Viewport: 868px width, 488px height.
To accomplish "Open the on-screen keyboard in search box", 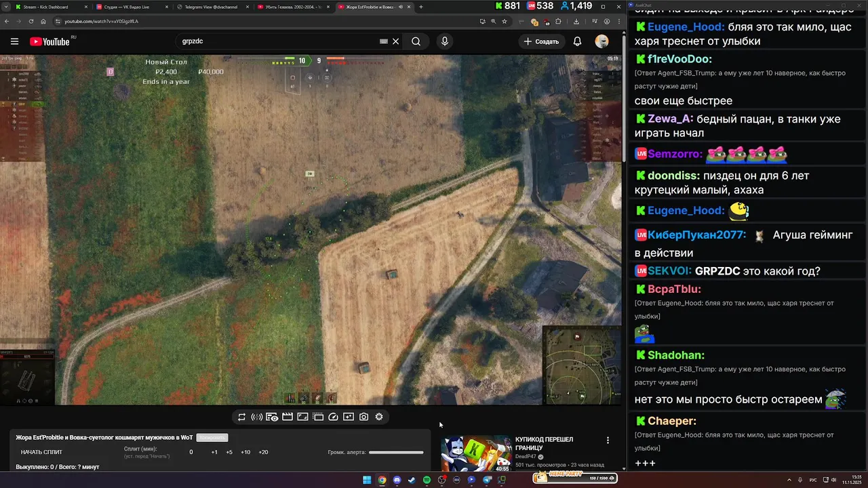I will (384, 41).
